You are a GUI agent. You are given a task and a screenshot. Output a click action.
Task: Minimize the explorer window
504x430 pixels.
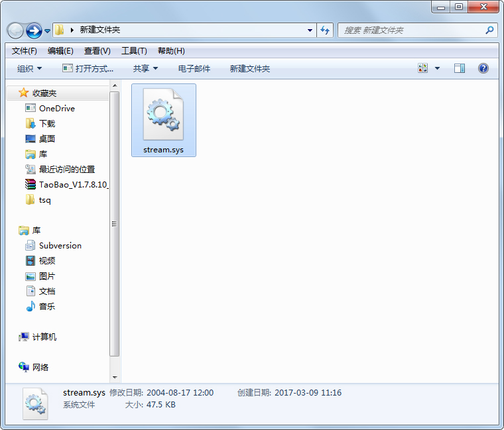[x=441, y=7]
